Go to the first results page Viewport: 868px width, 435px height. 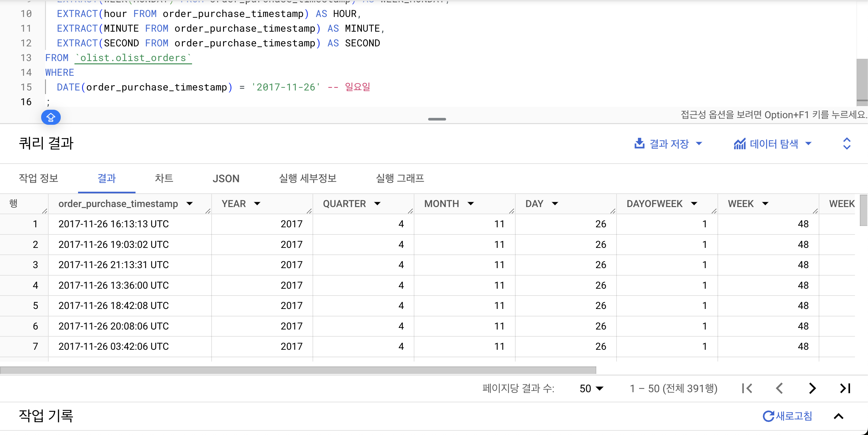[x=747, y=388]
